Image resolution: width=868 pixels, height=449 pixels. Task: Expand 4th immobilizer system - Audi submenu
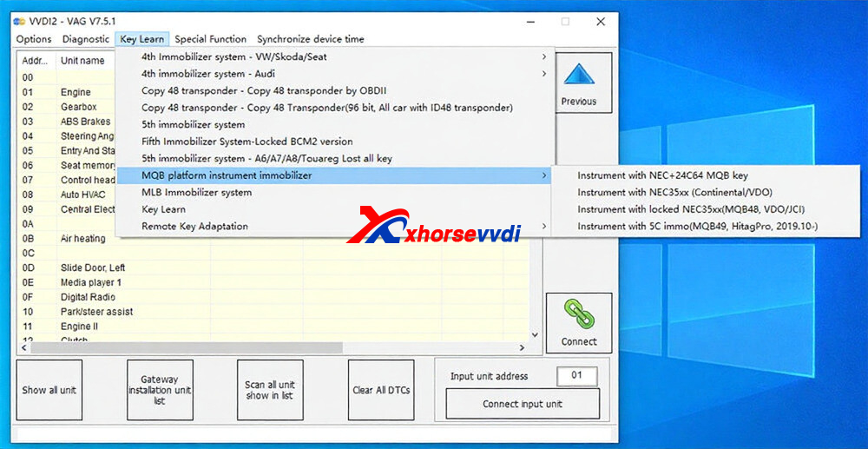click(335, 74)
